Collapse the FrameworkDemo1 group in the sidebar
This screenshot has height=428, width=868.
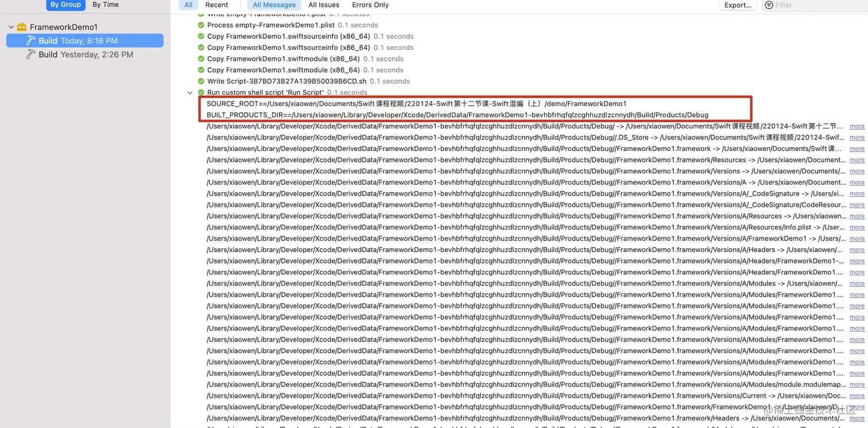click(x=11, y=26)
